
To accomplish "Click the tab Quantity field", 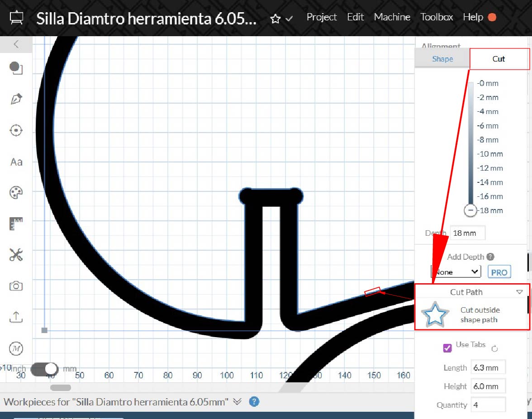I will (488, 405).
